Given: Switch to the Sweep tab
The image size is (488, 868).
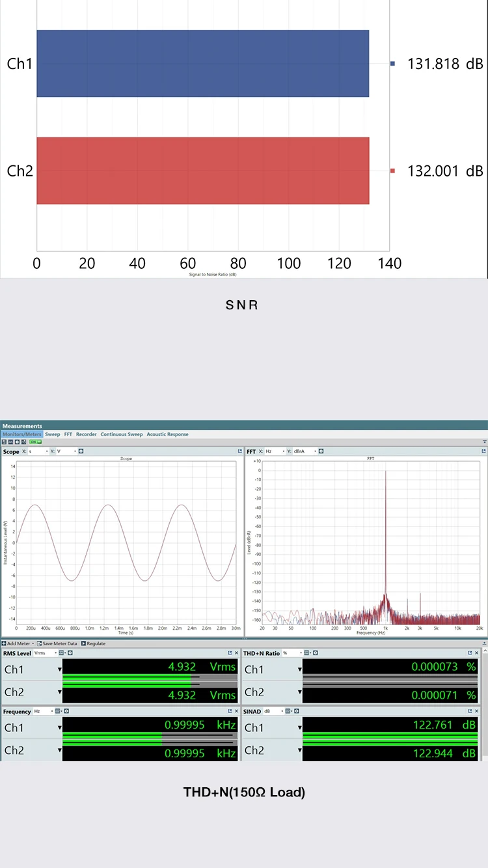Looking at the screenshot, I should (x=53, y=434).
